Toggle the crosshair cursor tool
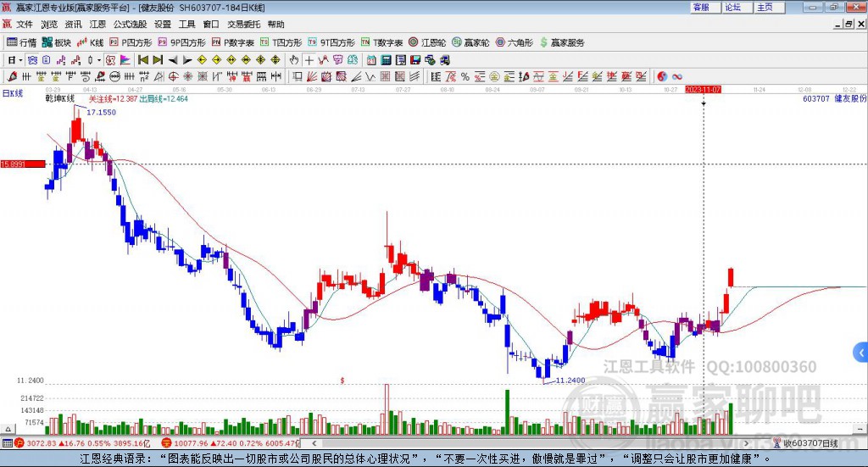This screenshot has height=467, width=868. coord(309,60)
